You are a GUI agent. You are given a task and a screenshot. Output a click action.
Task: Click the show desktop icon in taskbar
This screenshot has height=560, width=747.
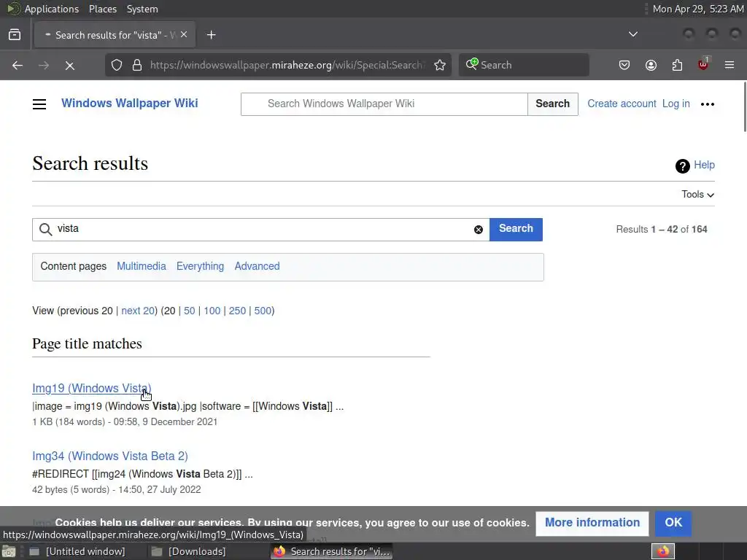(9, 551)
